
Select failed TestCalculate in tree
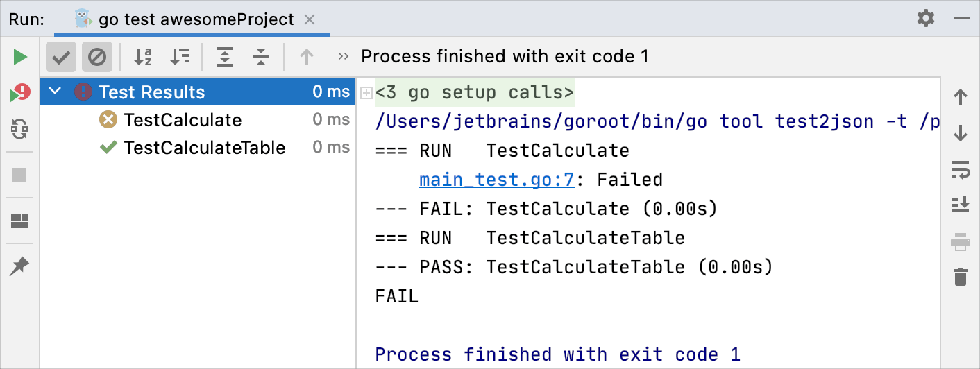[183, 120]
